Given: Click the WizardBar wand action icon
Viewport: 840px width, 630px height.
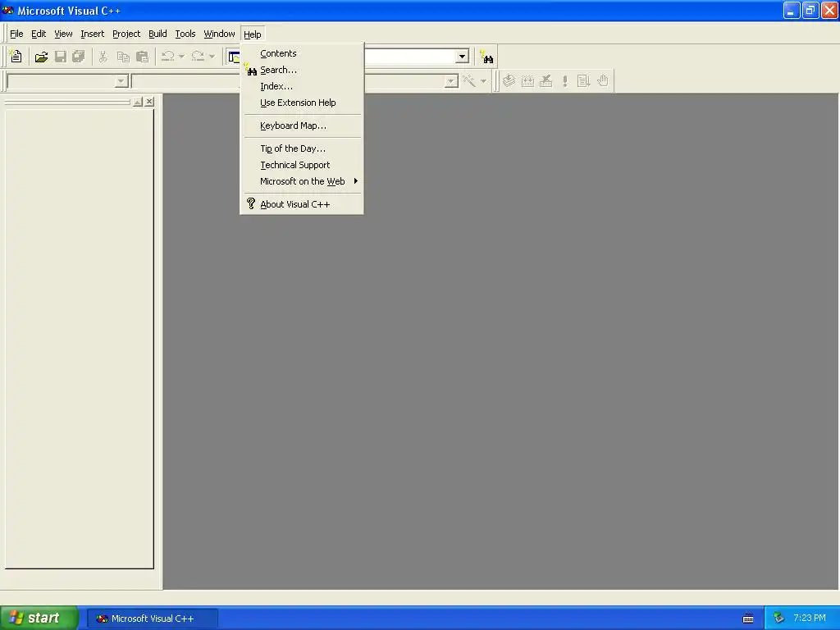Looking at the screenshot, I should point(469,81).
